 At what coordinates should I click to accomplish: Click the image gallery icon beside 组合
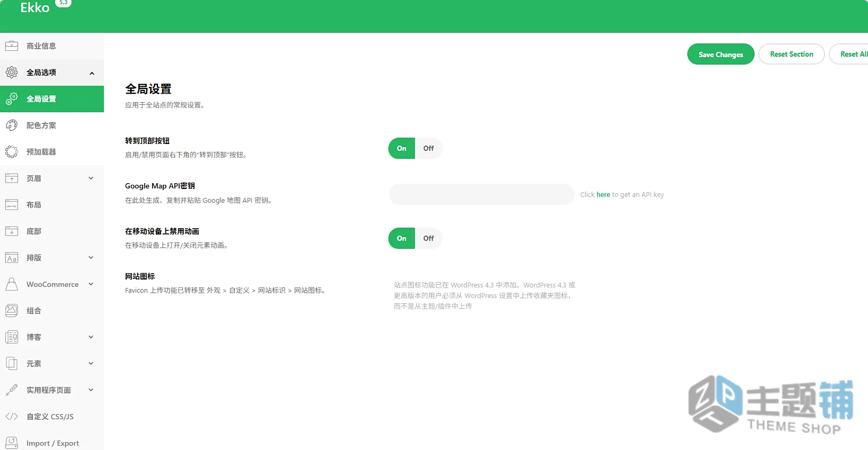coord(12,311)
